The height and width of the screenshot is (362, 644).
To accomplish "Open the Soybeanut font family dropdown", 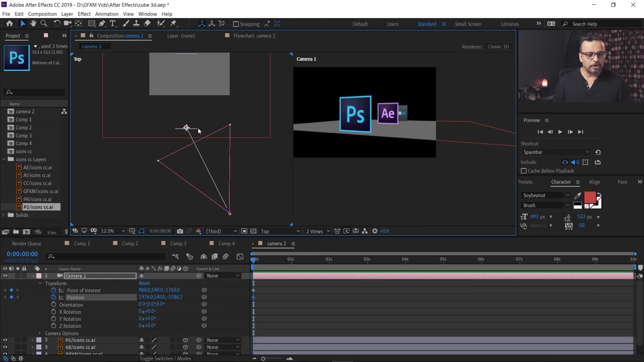I will coord(546,195).
